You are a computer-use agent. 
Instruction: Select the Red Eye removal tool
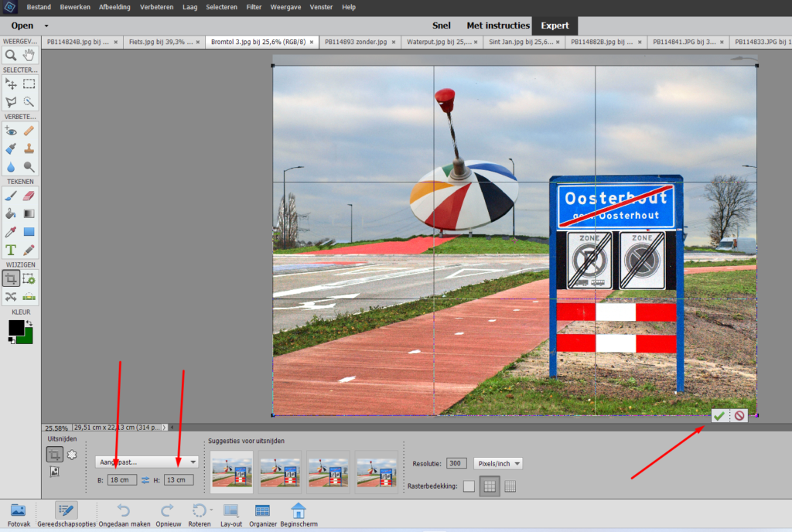tap(11, 131)
